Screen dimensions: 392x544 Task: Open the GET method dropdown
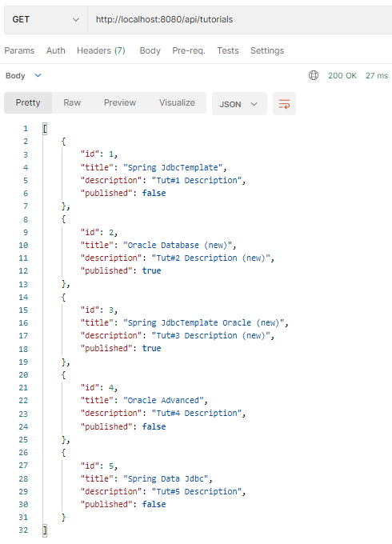point(46,20)
